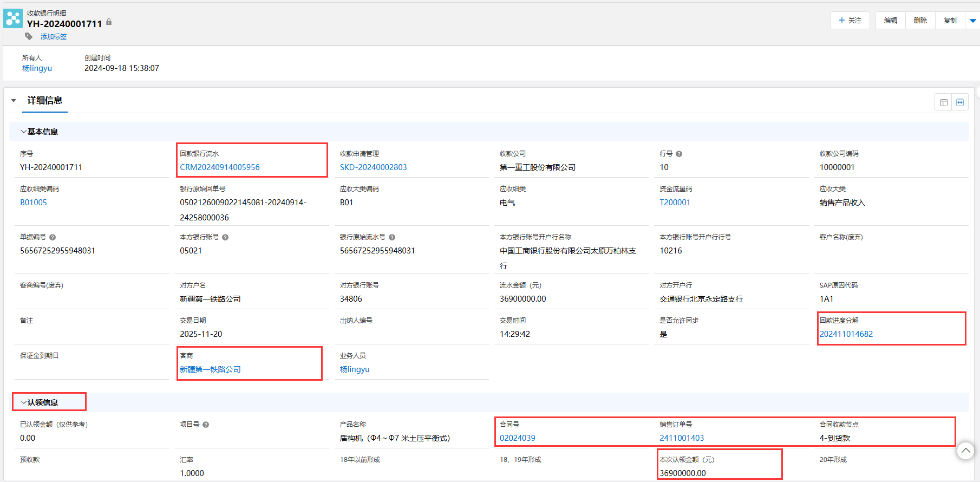The width and height of the screenshot is (980, 482).
Task: Select the 详细信息 tab
Action: pyautogui.click(x=45, y=101)
